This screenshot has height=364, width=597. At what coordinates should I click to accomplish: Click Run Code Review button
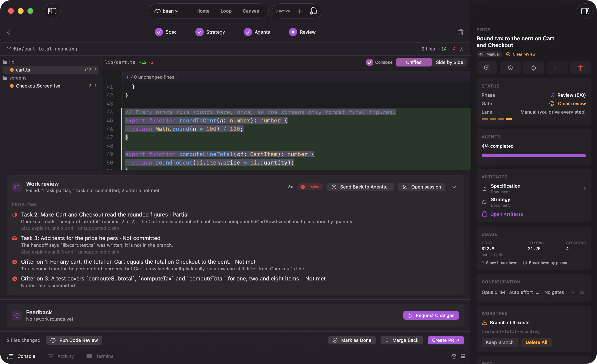(74, 340)
